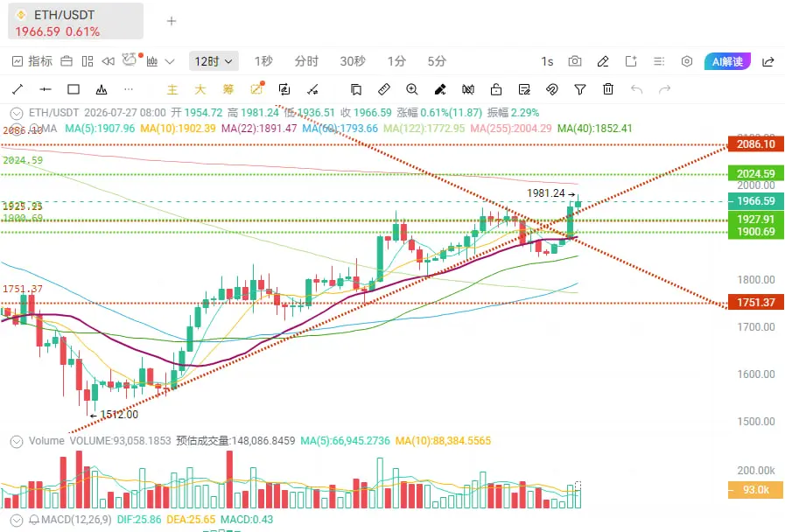The image size is (785, 532).
Task: Click the share arrow icon
Action: pyautogui.click(x=768, y=61)
